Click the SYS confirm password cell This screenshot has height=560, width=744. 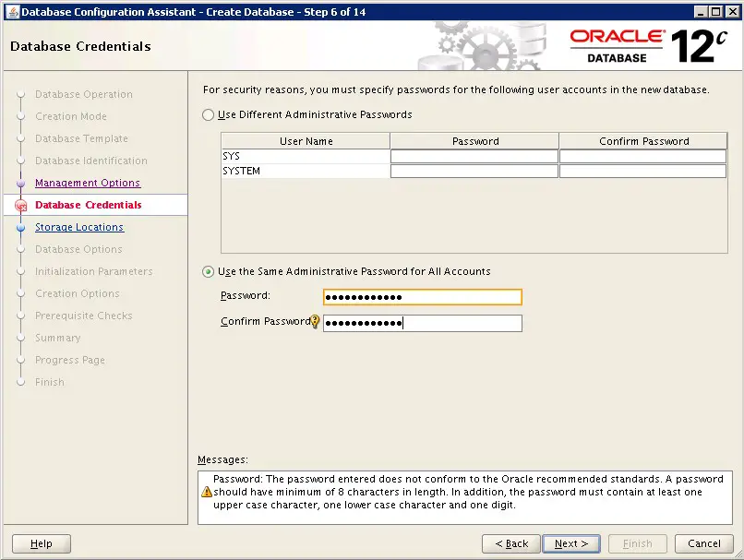pyautogui.click(x=643, y=157)
